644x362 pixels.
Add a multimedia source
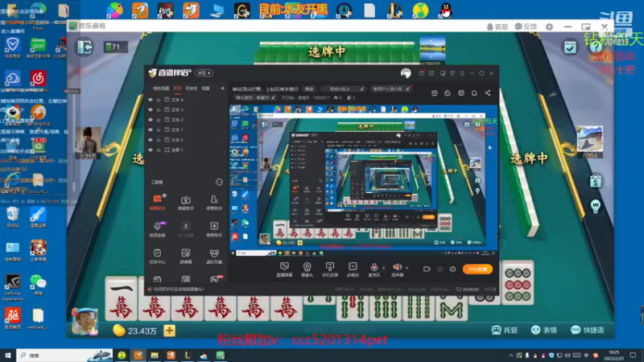coord(353,269)
